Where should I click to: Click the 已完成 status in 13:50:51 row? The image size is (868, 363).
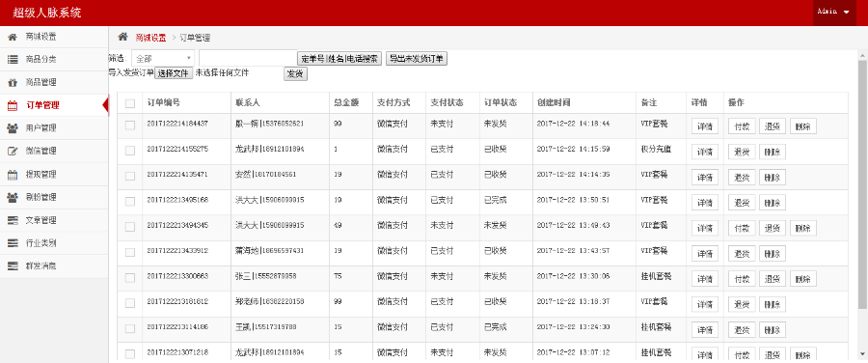tap(495, 200)
